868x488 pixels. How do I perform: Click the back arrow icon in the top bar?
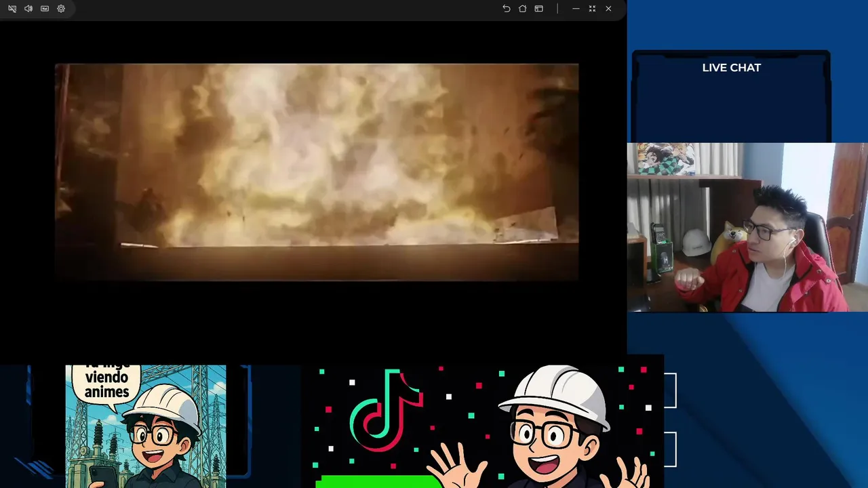(x=507, y=9)
